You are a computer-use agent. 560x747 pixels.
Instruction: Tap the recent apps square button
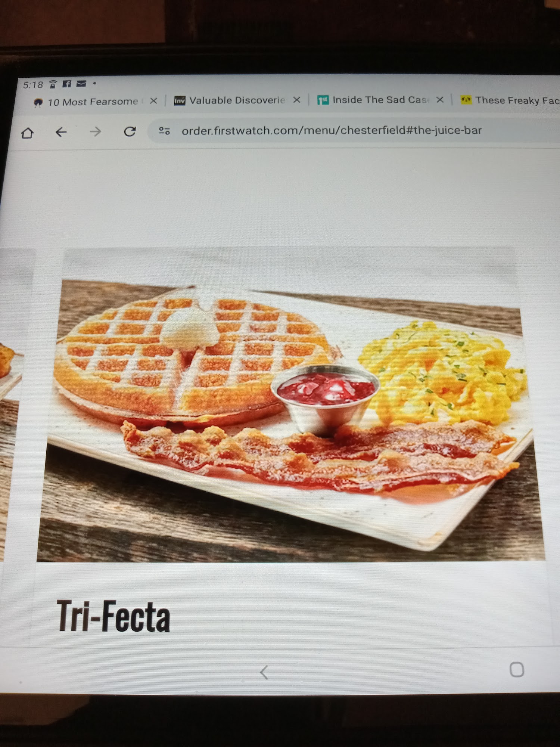point(517,670)
